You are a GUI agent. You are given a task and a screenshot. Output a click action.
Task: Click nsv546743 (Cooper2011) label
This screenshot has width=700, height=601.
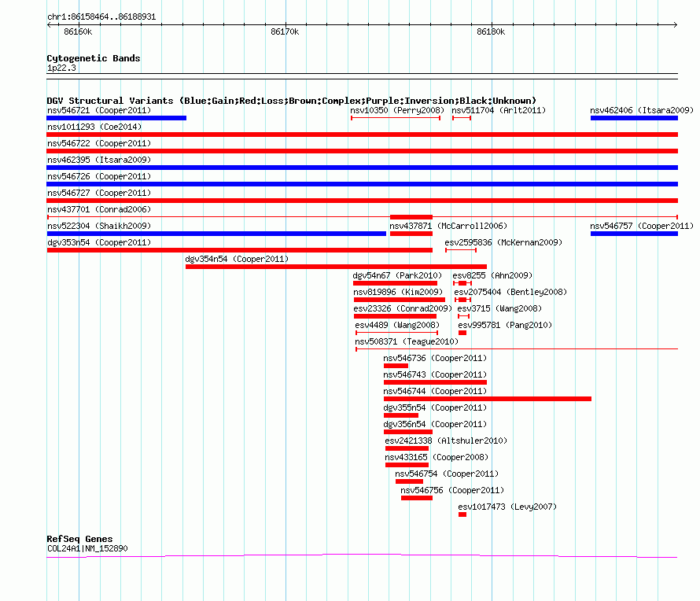435,374
